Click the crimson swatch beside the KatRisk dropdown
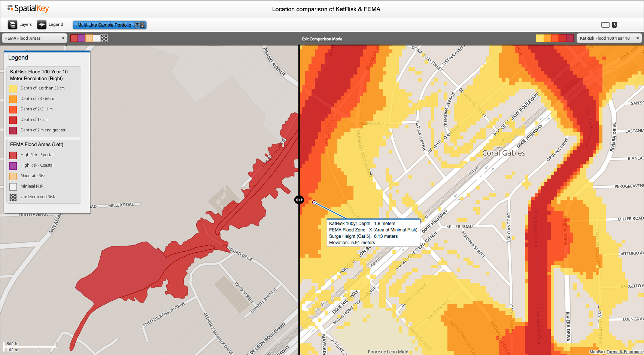 pos(570,38)
